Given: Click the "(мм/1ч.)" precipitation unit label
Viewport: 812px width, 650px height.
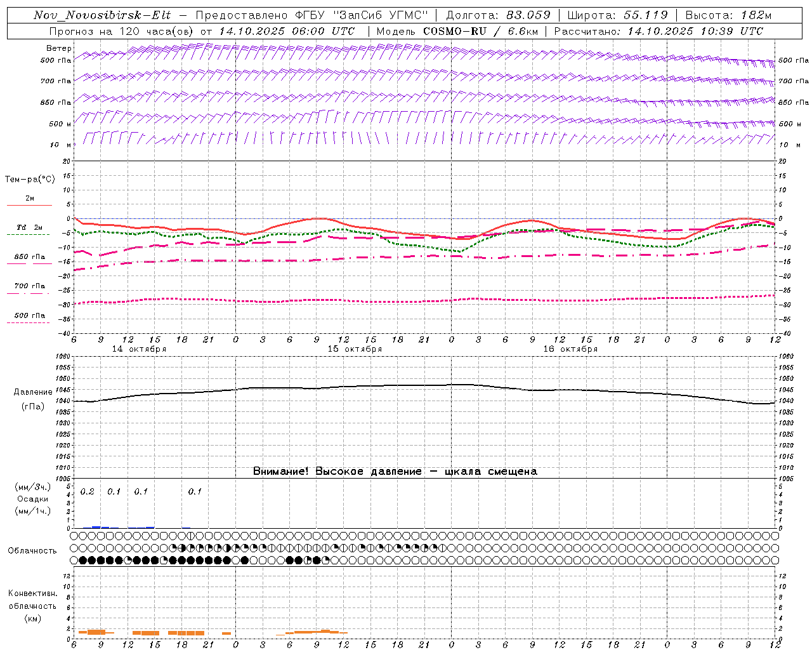Looking at the screenshot, I should 33,511.
